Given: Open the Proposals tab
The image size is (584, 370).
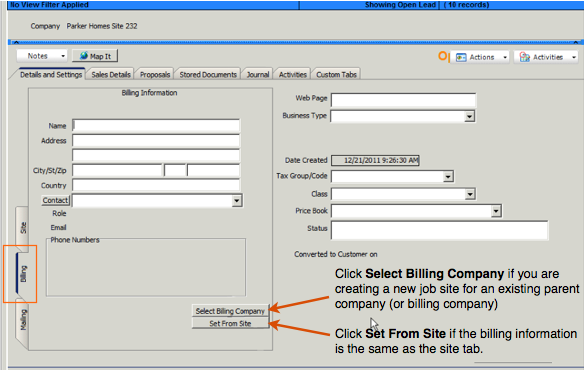Looking at the screenshot, I should click(155, 75).
